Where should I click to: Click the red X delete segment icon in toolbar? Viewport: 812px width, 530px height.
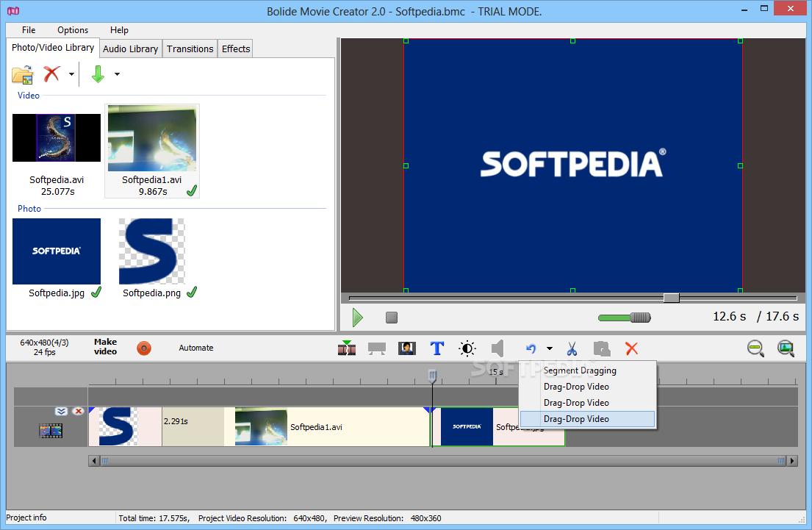click(x=632, y=348)
